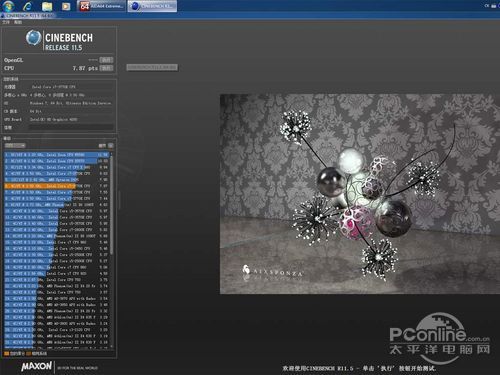Launch Internet Explorer from the taskbar

pos(28,6)
